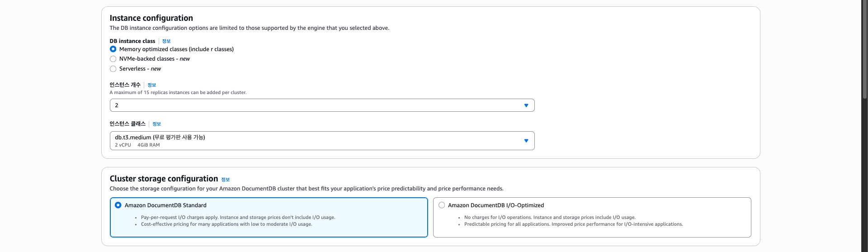Click the vertical scrollbar thumb
This screenshot has height=252, width=868.
tap(864, 50)
